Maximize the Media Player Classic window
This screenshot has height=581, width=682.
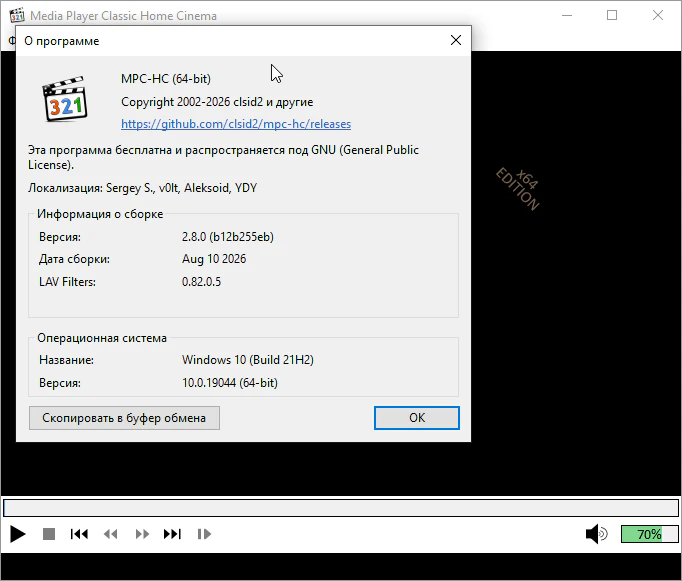pyautogui.click(x=612, y=15)
